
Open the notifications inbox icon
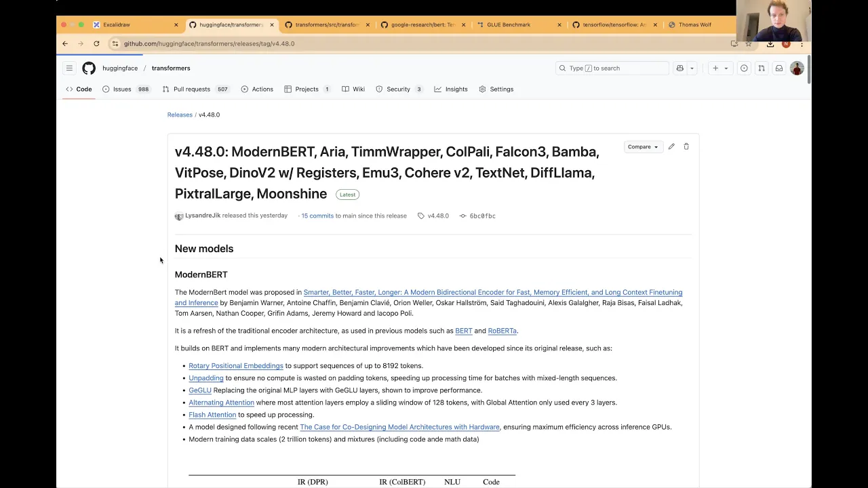(779, 68)
